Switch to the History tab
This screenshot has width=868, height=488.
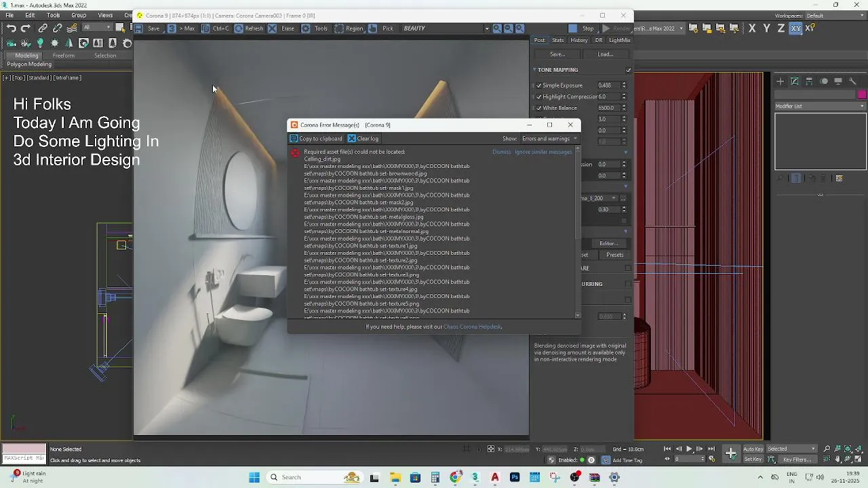click(x=579, y=40)
